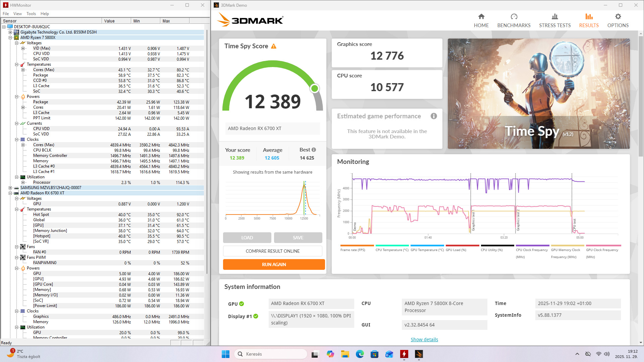The width and height of the screenshot is (644, 362).
Task: Expand the SAMSUNG MZVLB512HAJQ drive node
Action: pyautogui.click(x=10, y=188)
